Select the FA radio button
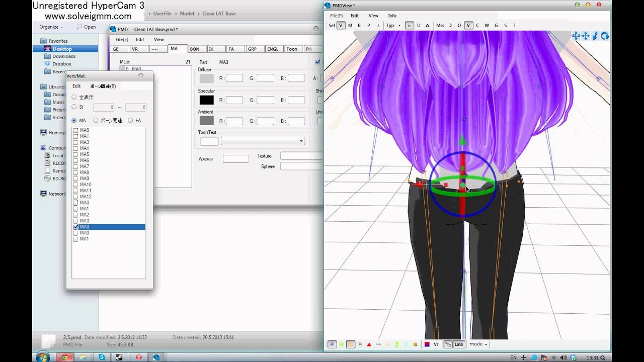Screen dimensions: 644x362 [130, 121]
